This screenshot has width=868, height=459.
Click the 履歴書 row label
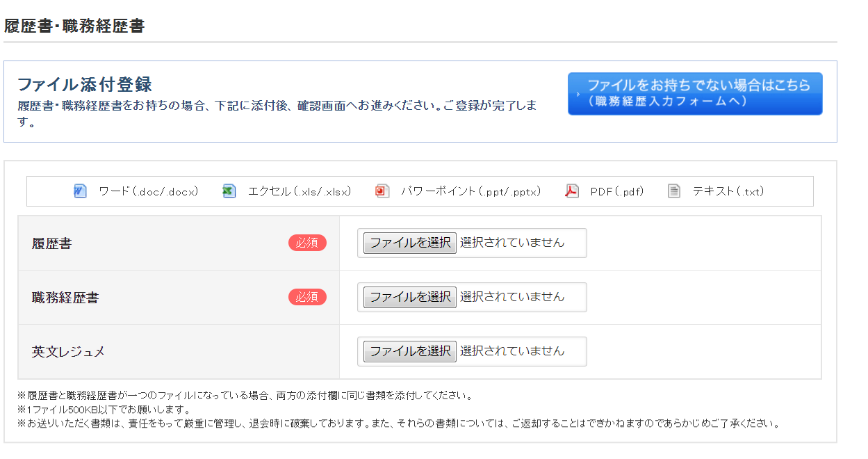(51, 244)
